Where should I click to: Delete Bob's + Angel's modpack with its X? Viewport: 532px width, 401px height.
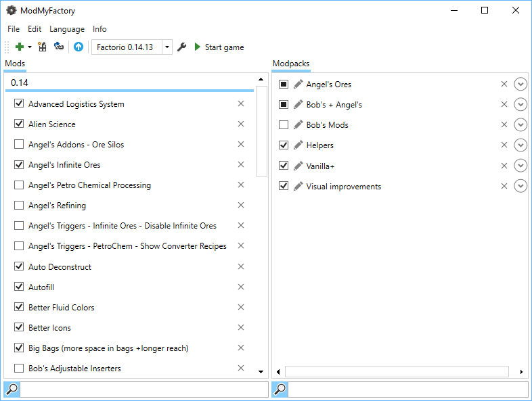point(504,104)
